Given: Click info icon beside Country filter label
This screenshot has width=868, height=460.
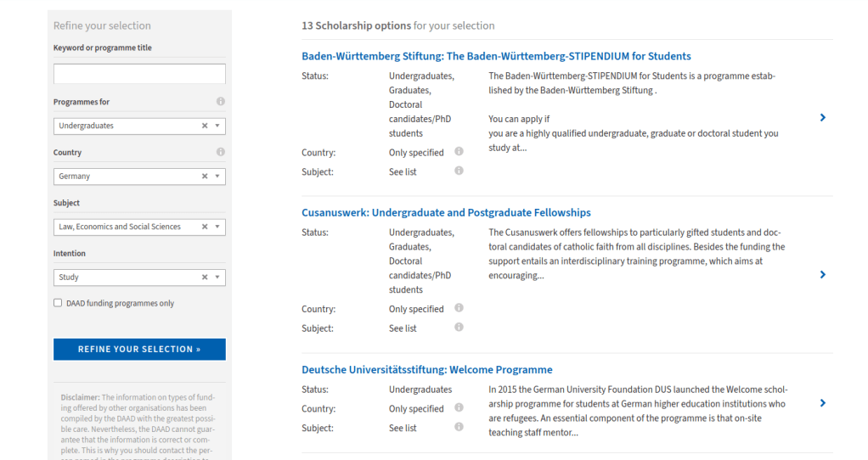Looking at the screenshot, I should pyautogui.click(x=221, y=153).
